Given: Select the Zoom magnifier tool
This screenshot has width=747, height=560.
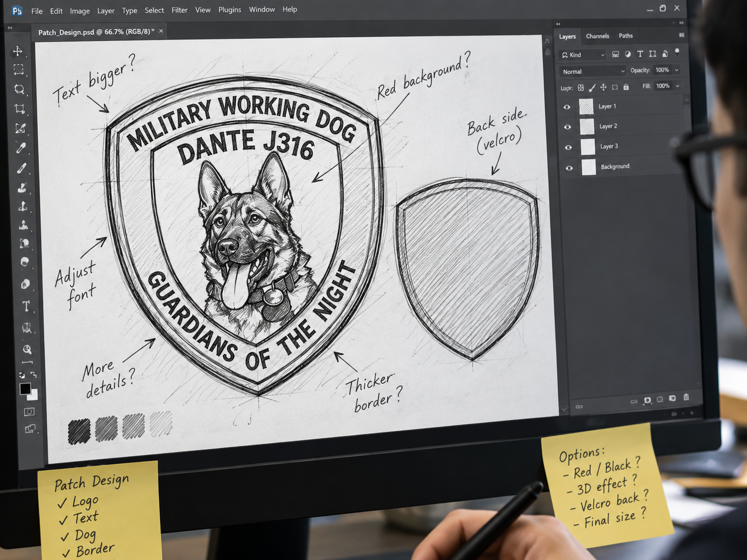Looking at the screenshot, I should 27,350.
